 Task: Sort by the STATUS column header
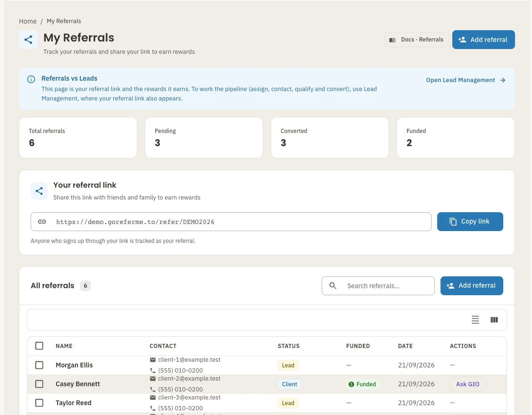click(289, 346)
